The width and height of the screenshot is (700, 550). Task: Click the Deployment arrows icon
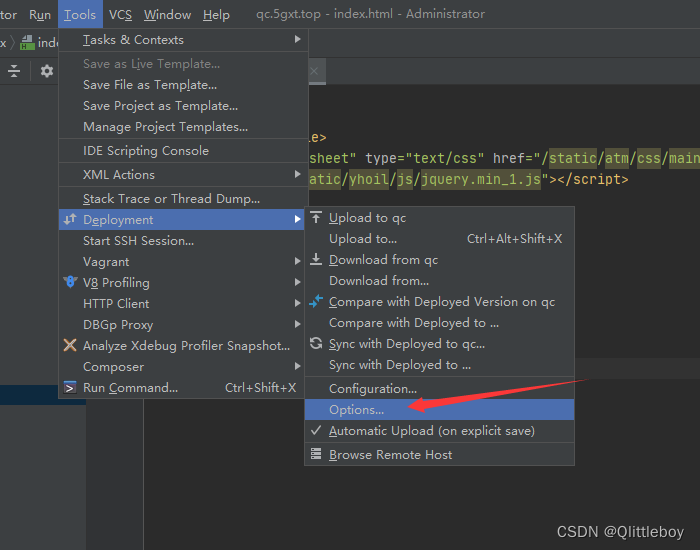(70, 219)
